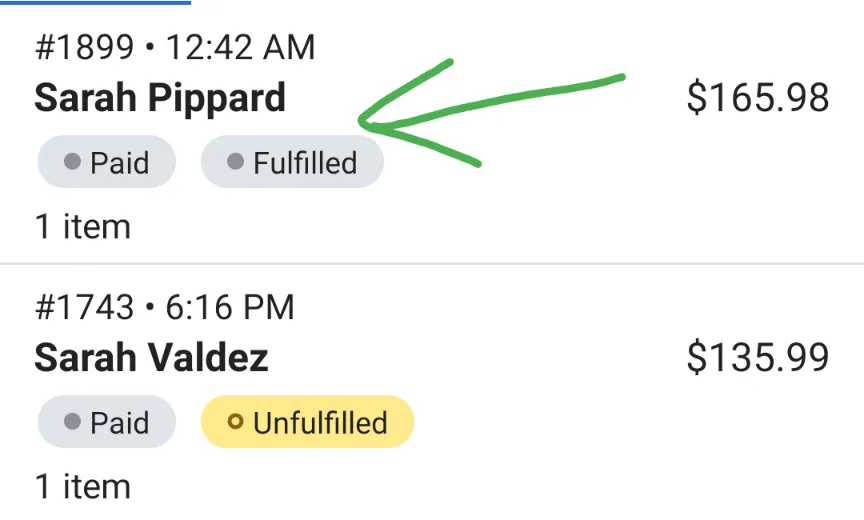
Task: Click the yellow Unfulfilled badge
Action: click(x=307, y=422)
